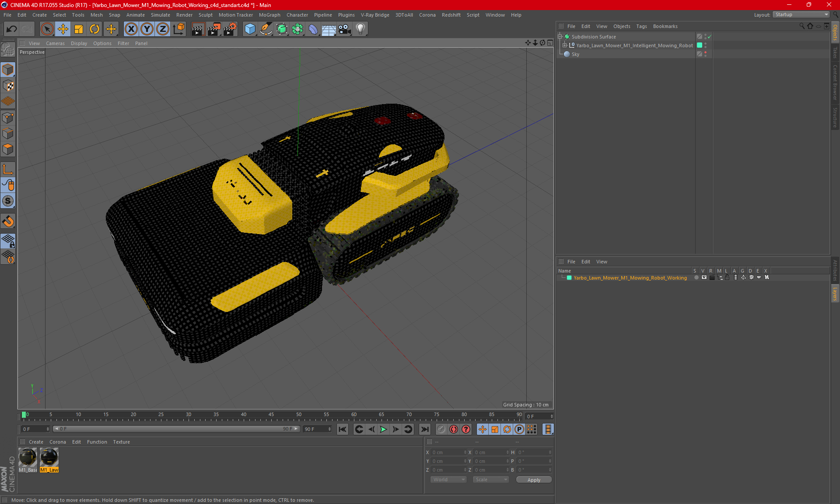Image resolution: width=840 pixels, height=504 pixels.
Task: Click Render to Picture Viewer icon
Action: [x=214, y=29]
